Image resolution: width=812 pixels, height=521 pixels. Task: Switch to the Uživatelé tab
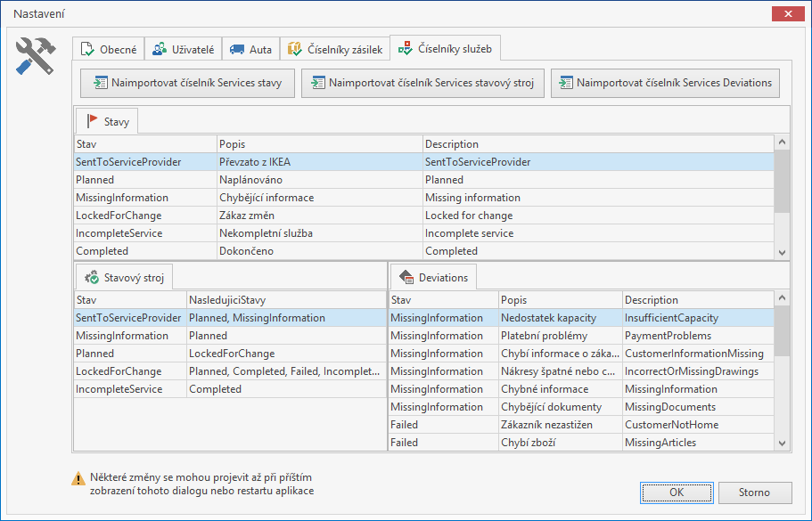[x=182, y=49]
